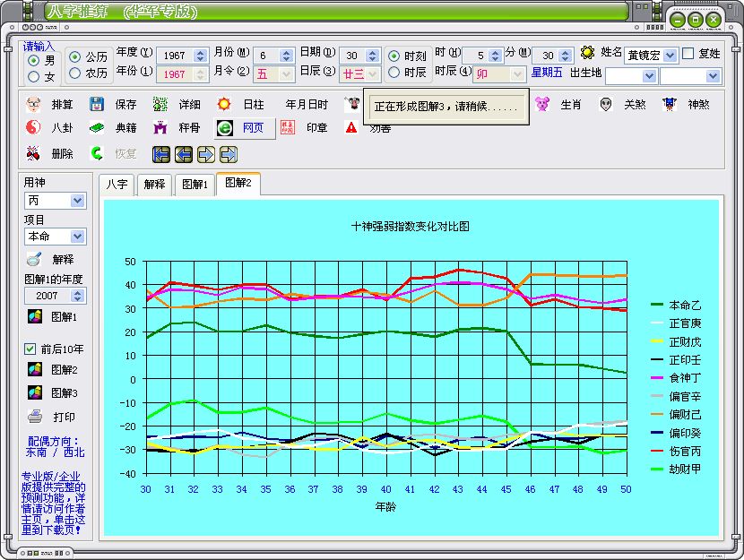Click the 网页 browser icon

(225, 128)
